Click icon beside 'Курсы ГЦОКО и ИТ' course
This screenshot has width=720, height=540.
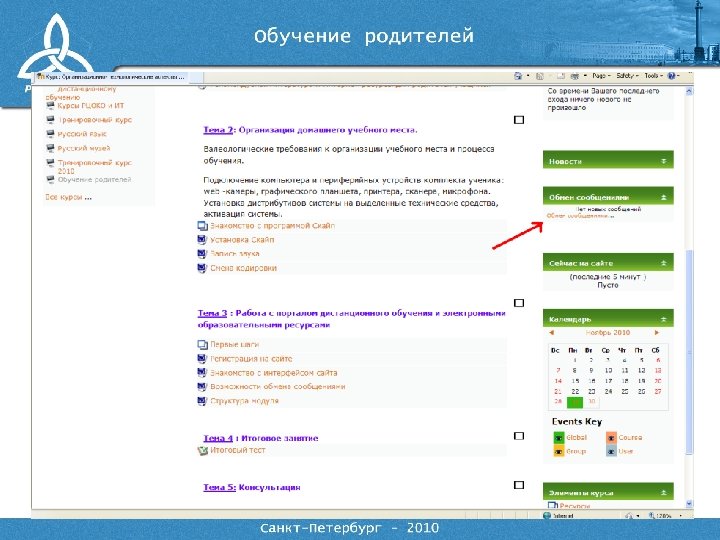[x=51, y=105]
